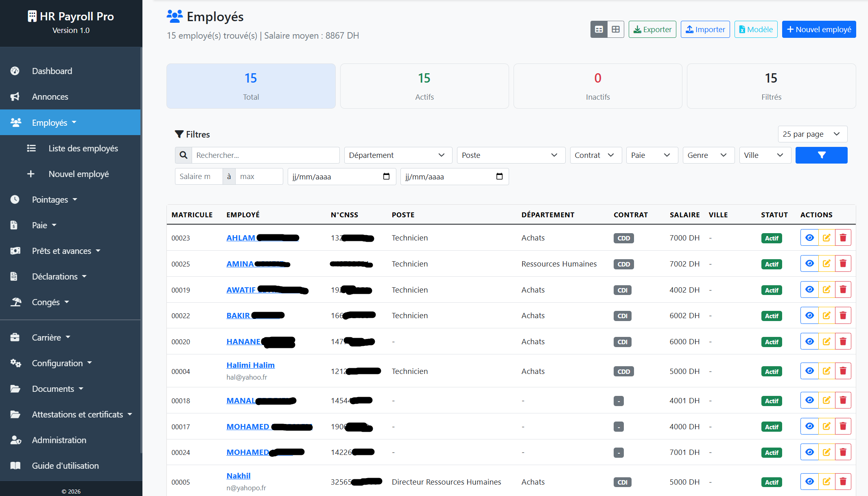The width and height of the screenshot is (868, 496).
Task: Open calendar picker on second date field
Action: 499,177
